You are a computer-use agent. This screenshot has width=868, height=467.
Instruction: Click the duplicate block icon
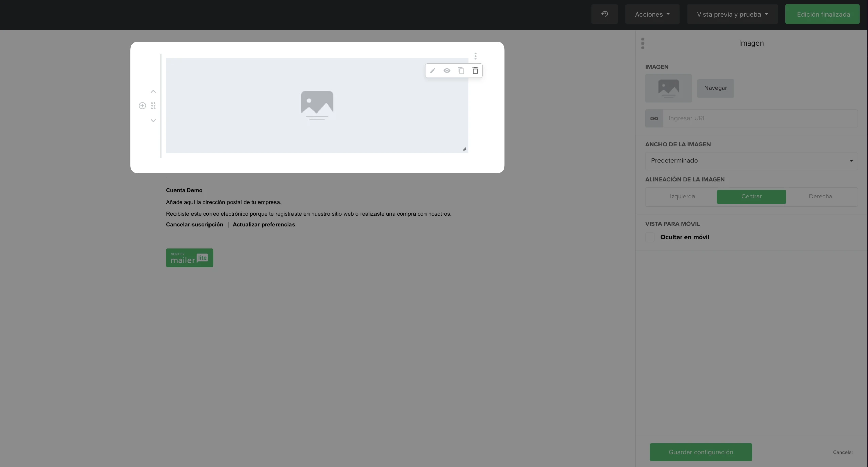461,71
